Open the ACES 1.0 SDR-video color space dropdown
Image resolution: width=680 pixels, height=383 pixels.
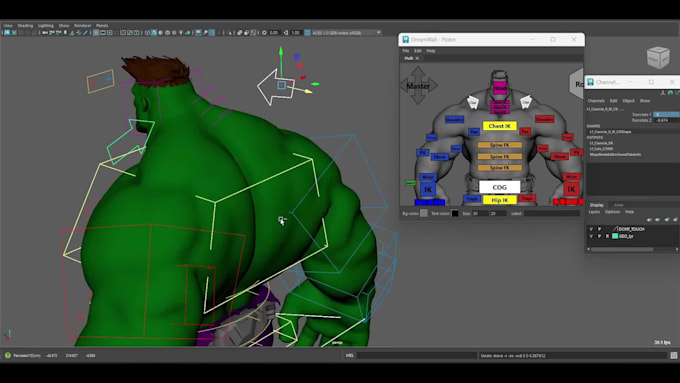click(x=347, y=33)
